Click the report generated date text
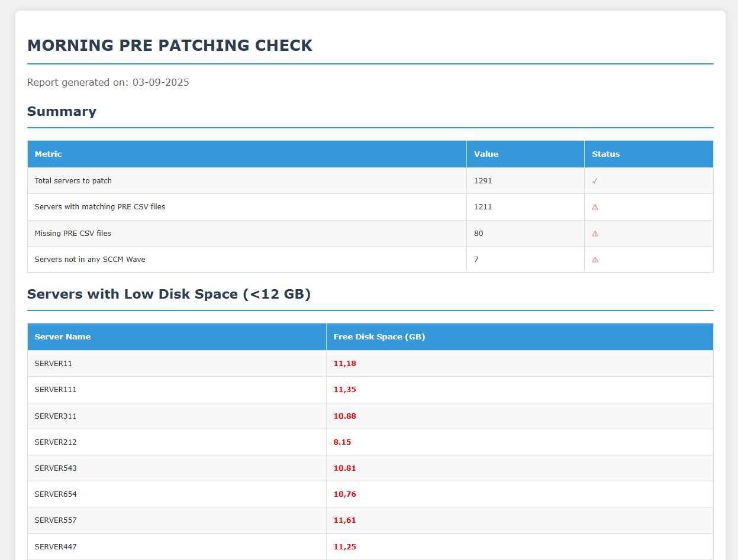This screenshot has height=560, width=738. tap(108, 83)
